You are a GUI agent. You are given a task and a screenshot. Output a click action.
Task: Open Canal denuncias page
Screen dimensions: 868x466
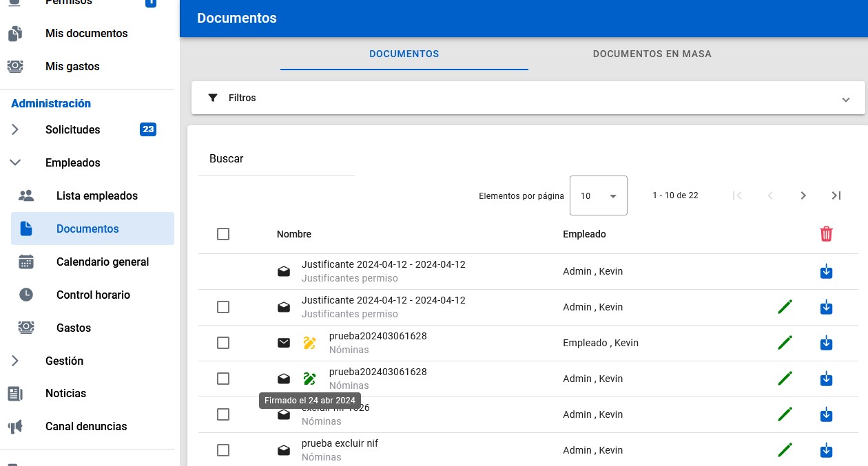[x=86, y=426]
